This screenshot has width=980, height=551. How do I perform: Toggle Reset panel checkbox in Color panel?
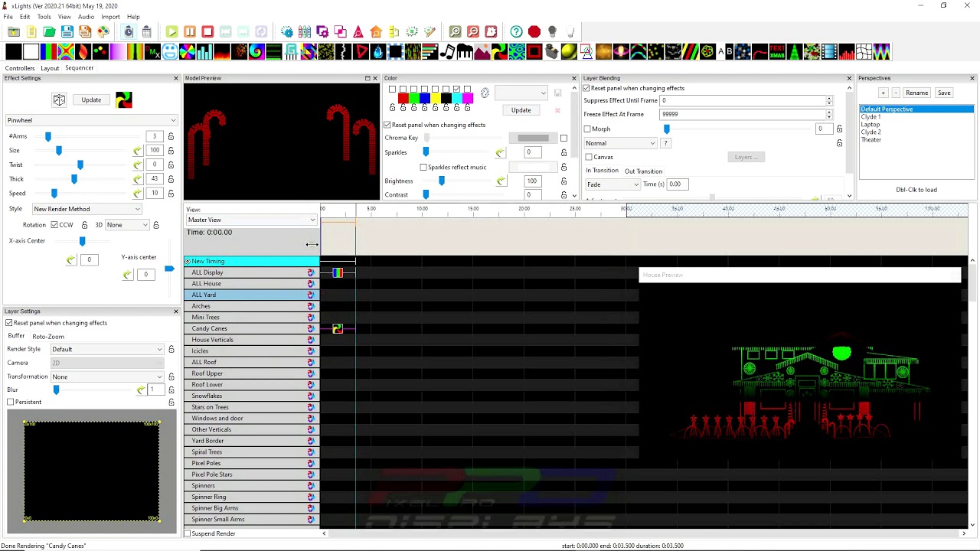[x=387, y=125]
